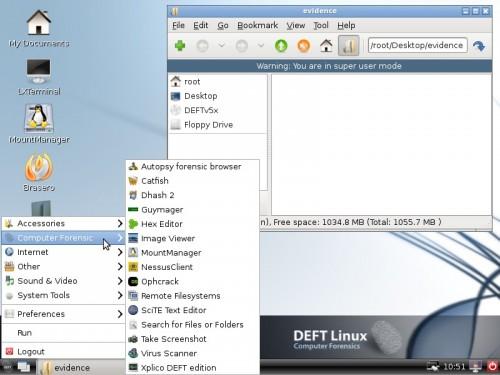Click the red power button in tray
Screen dimensions: 500x375
[x=493, y=367]
